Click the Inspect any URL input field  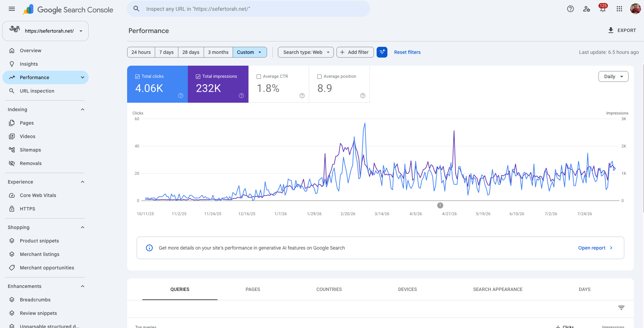248,9
